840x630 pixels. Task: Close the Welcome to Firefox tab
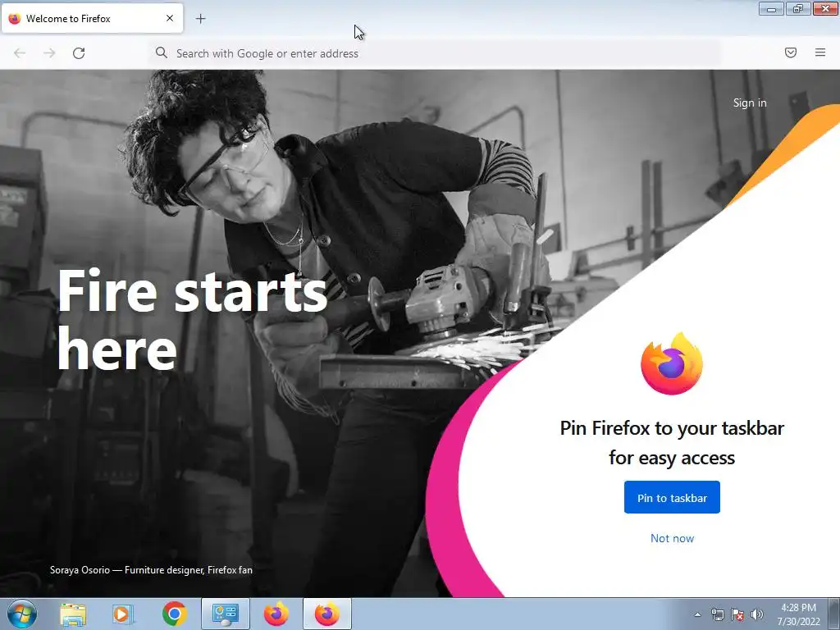(x=170, y=18)
